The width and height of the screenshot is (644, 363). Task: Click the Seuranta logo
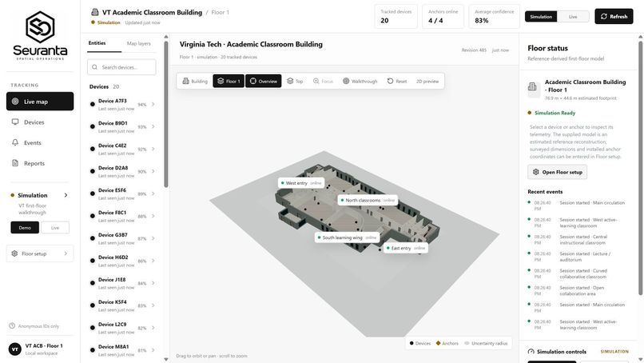pyautogui.click(x=40, y=35)
